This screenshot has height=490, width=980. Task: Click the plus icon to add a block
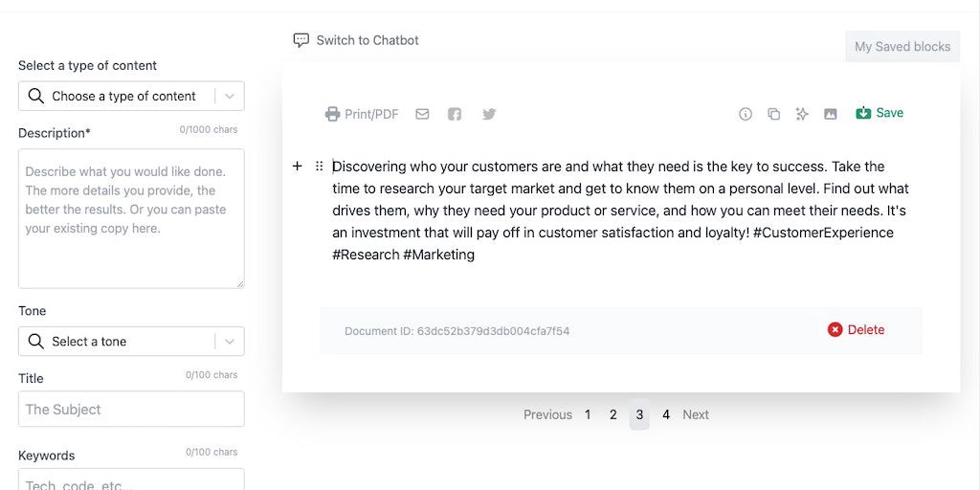pyautogui.click(x=298, y=167)
